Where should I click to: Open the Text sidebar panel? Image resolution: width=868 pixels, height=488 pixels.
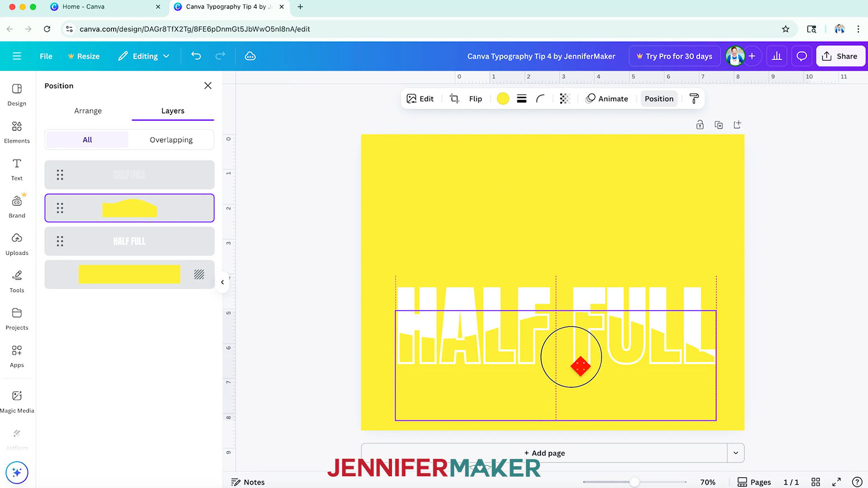(x=17, y=170)
